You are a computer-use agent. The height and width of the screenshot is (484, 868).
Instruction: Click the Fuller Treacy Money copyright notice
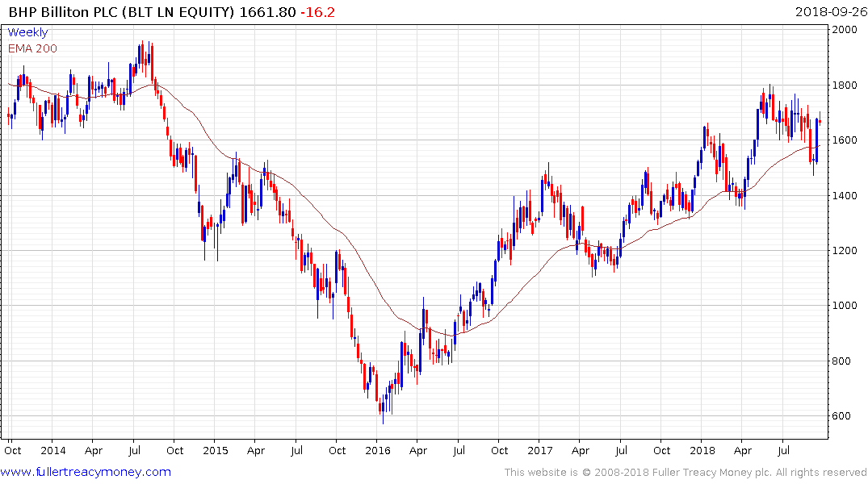pos(686,473)
